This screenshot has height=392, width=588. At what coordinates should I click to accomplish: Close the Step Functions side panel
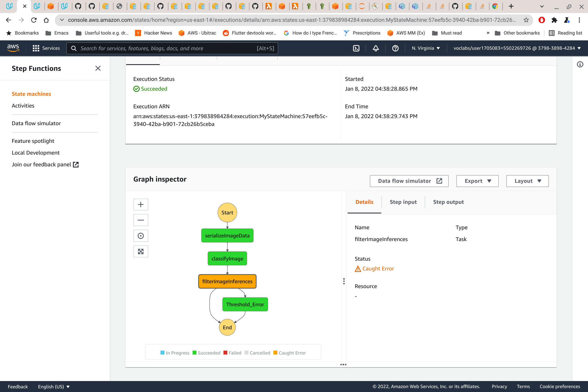click(98, 68)
